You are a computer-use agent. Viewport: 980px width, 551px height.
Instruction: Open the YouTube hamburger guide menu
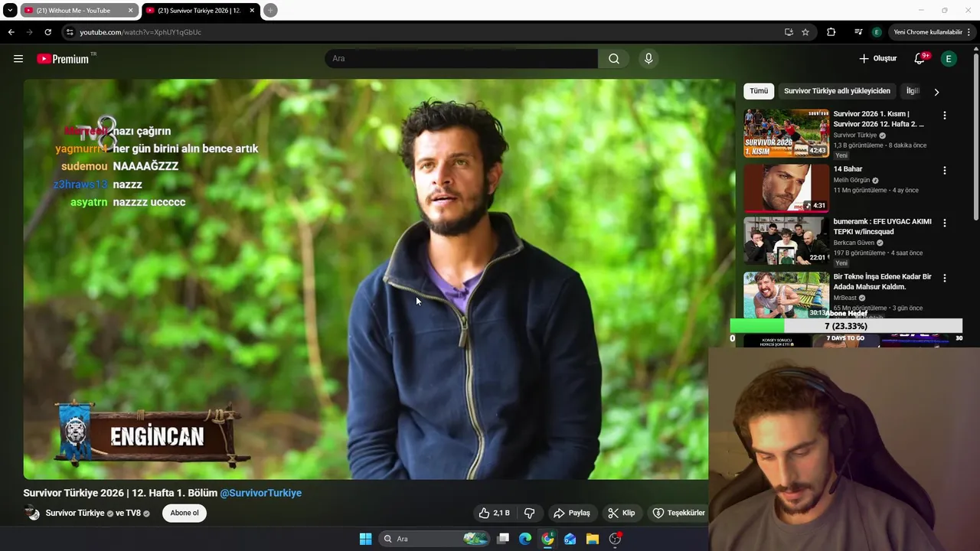[x=18, y=59]
